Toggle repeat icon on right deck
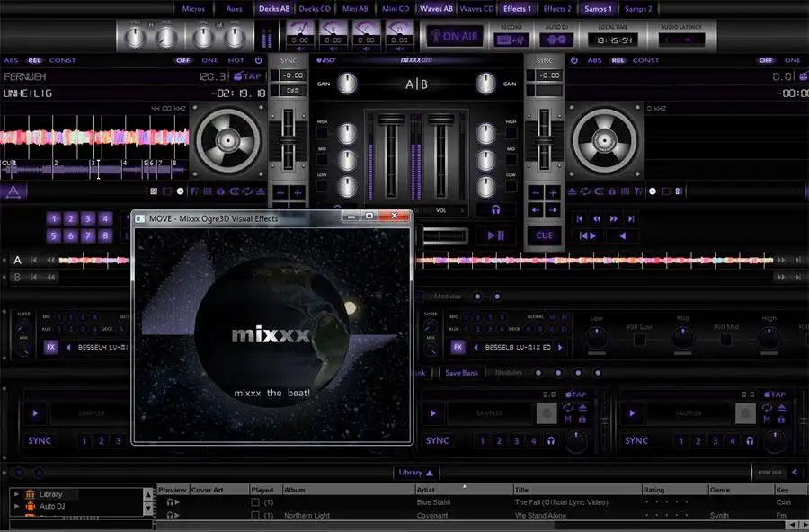 [x=585, y=191]
